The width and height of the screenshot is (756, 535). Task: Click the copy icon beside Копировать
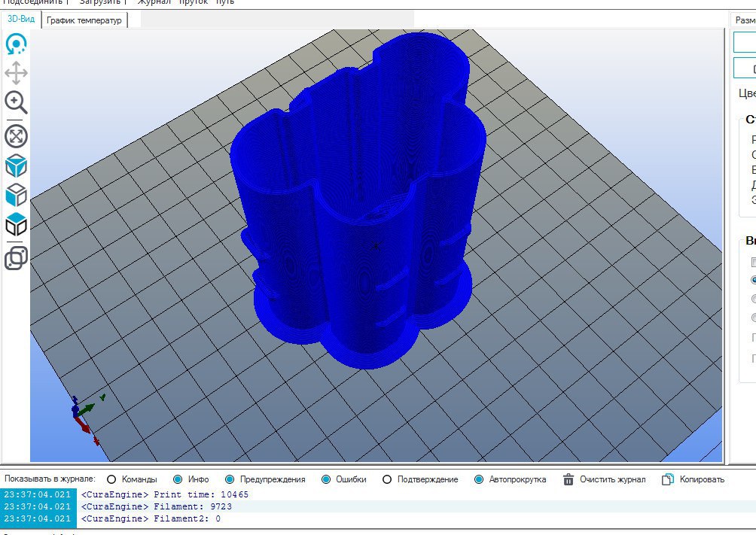point(668,479)
